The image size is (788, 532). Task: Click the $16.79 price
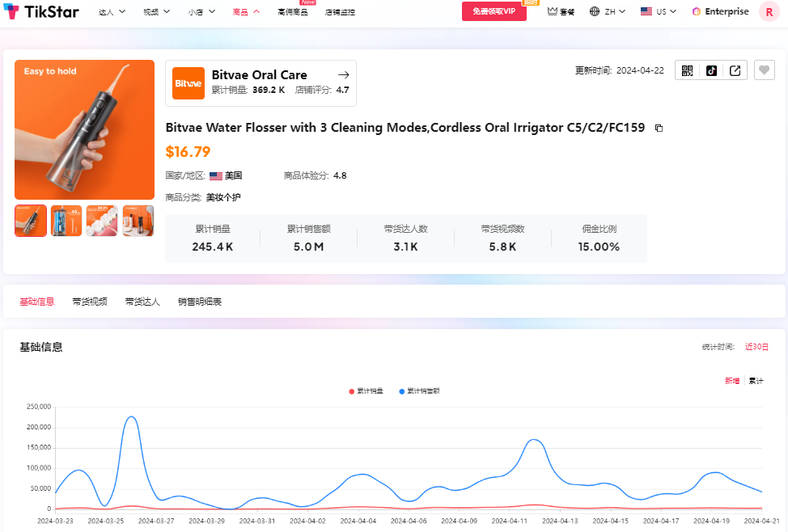pyautogui.click(x=188, y=152)
